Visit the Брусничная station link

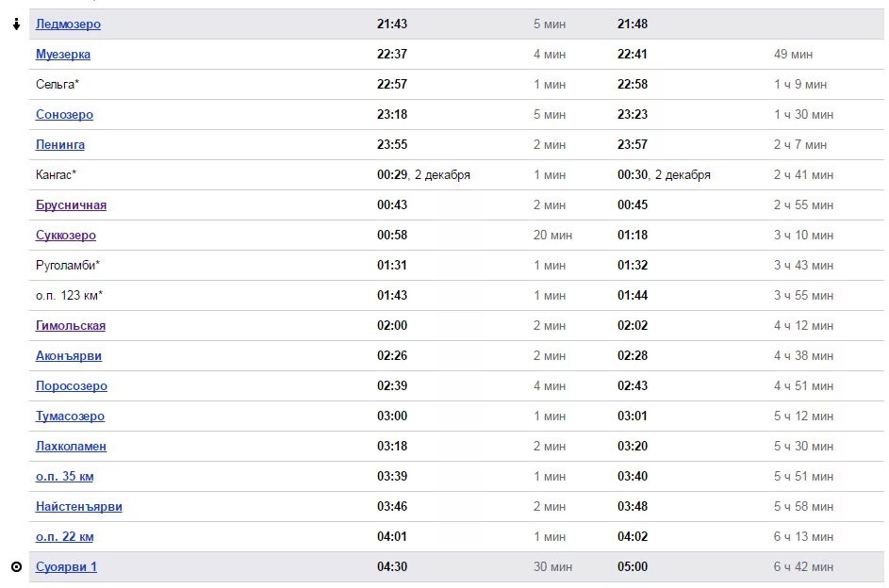click(71, 205)
